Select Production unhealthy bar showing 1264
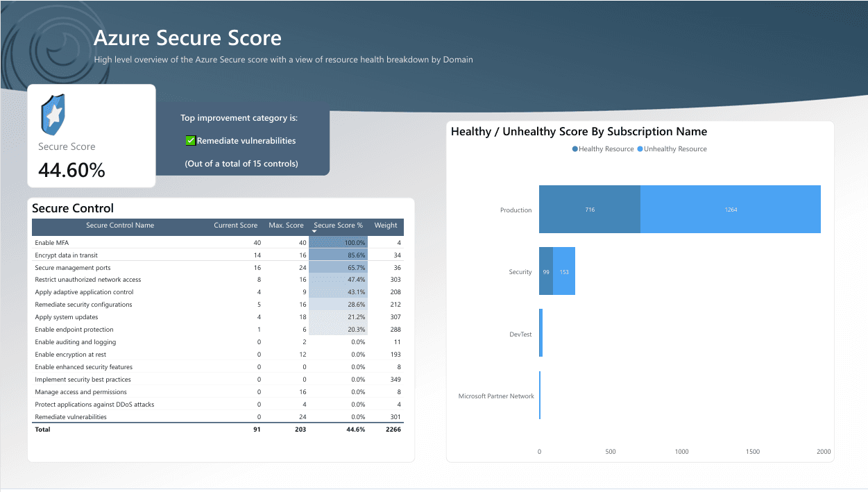This screenshot has width=868, height=492. coord(731,210)
